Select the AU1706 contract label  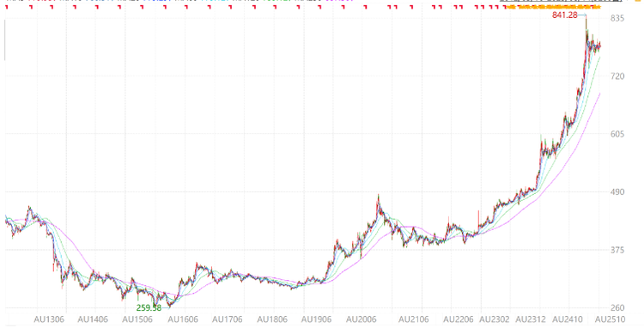click(228, 319)
